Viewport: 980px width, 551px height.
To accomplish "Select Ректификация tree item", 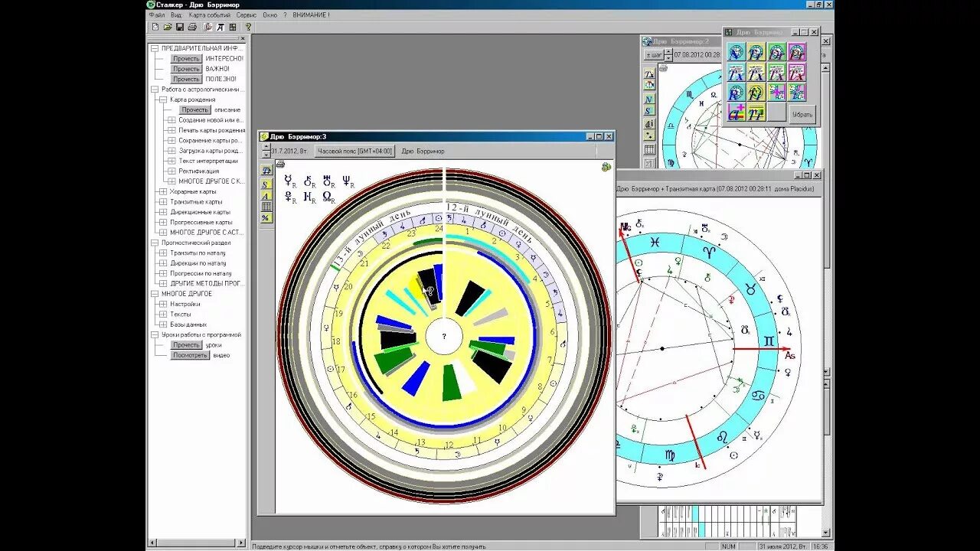I will pyautogui.click(x=199, y=171).
